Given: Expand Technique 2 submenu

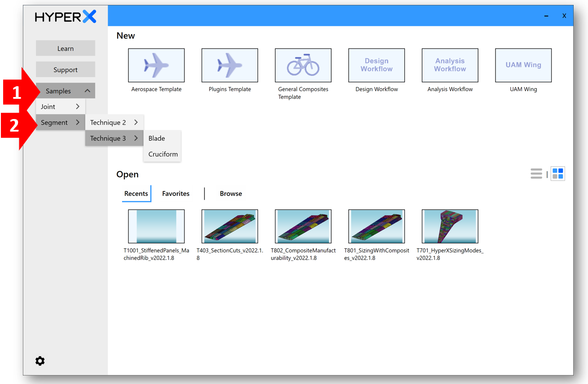Looking at the screenshot, I should (114, 122).
